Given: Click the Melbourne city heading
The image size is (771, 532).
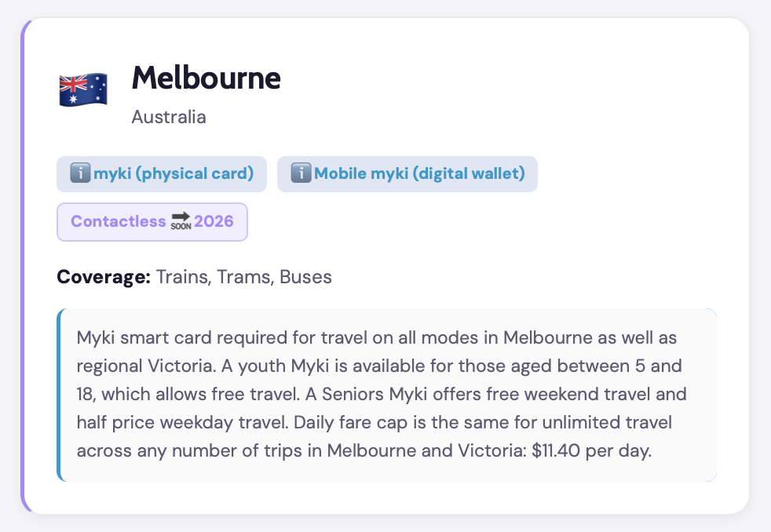Looking at the screenshot, I should [206, 78].
